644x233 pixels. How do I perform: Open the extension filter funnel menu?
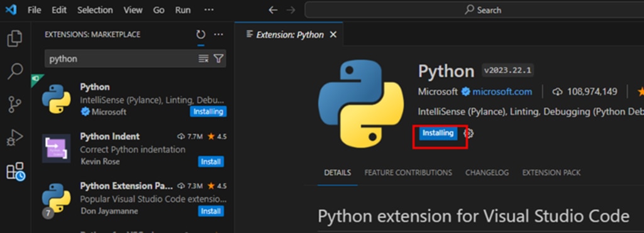point(218,58)
